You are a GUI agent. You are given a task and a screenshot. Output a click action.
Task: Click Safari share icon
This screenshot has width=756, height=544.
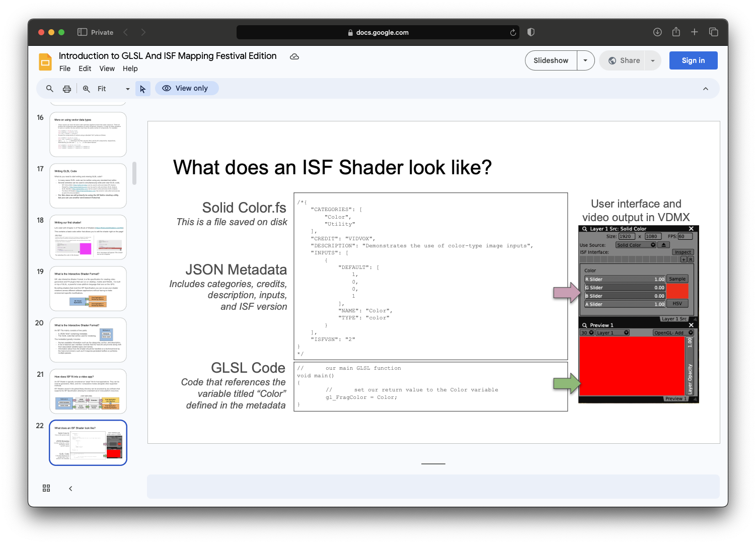click(x=676, y=32)
